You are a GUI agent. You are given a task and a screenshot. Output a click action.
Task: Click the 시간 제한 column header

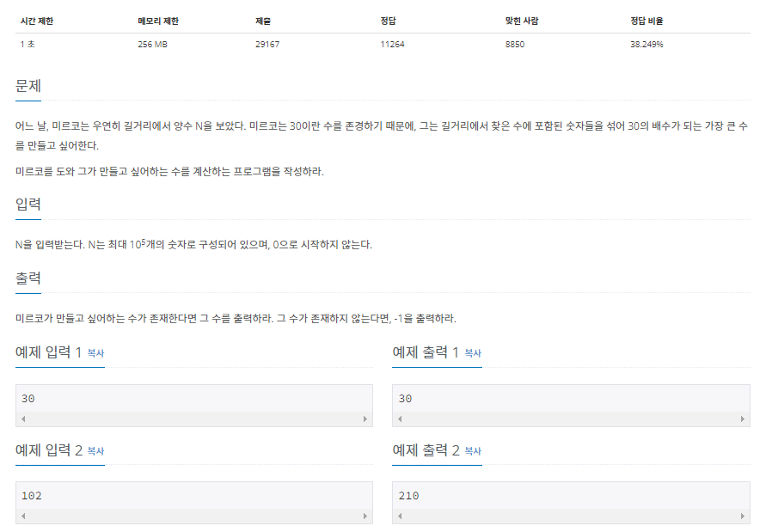point(37,21)
